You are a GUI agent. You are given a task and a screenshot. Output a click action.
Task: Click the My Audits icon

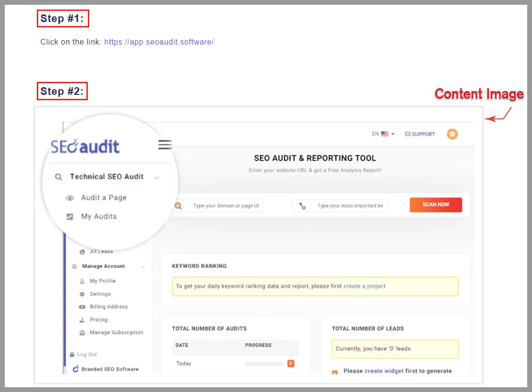[x=69, y=217]
